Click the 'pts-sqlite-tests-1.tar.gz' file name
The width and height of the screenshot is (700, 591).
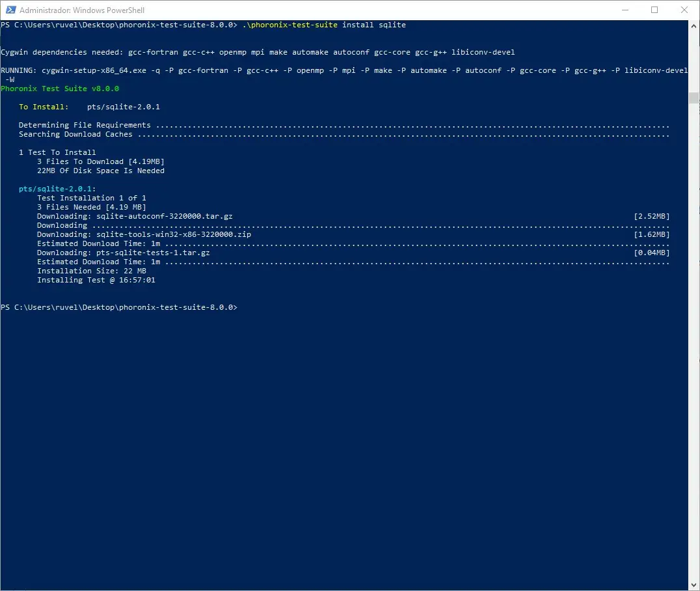point(153,253)
